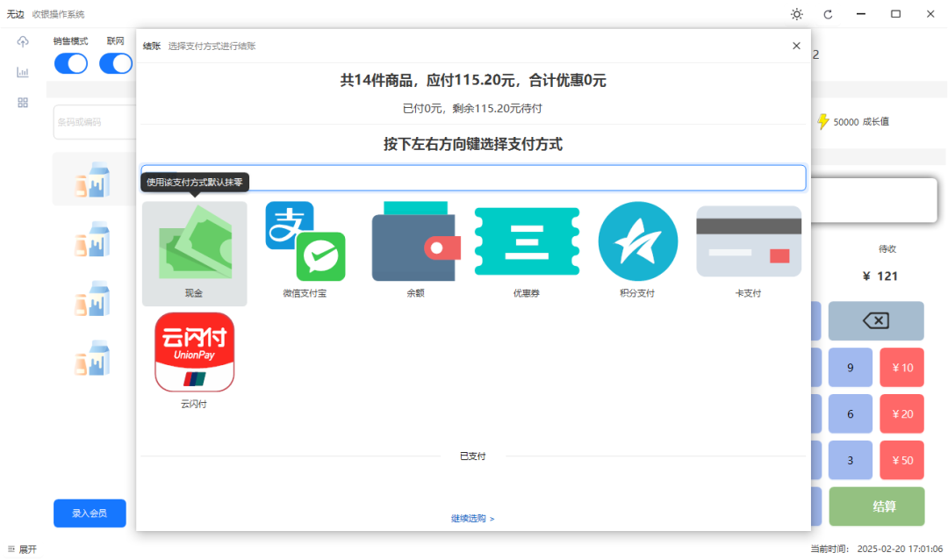
Task: Click the 已支付 section label
Action: (x=473, y=456)
